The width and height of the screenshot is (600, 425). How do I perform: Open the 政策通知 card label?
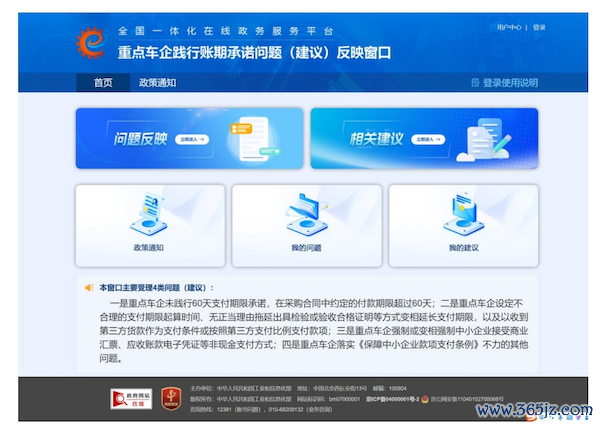(x=149, y=248)
